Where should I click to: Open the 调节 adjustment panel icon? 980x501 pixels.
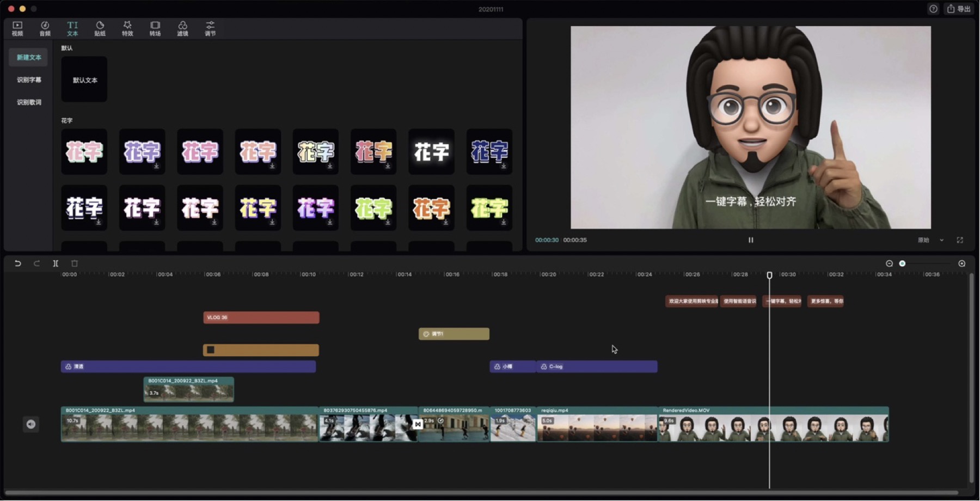(210, 28)
